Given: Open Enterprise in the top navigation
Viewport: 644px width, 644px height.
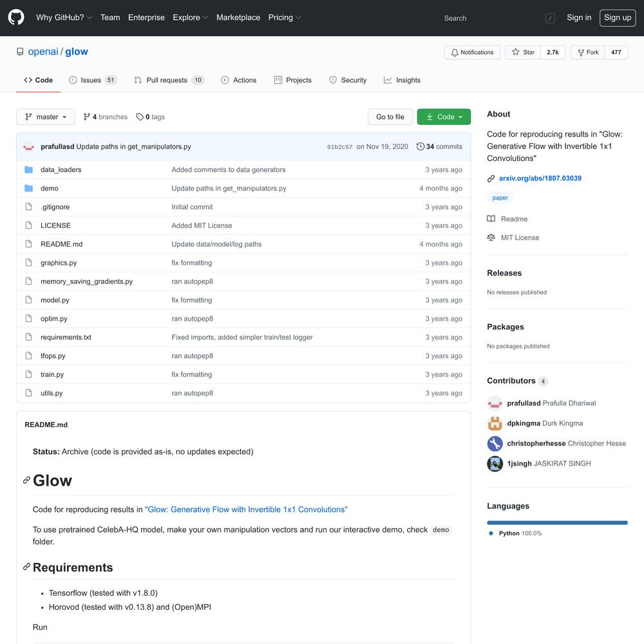Looking at the screenshot, I should pos(146,17).
